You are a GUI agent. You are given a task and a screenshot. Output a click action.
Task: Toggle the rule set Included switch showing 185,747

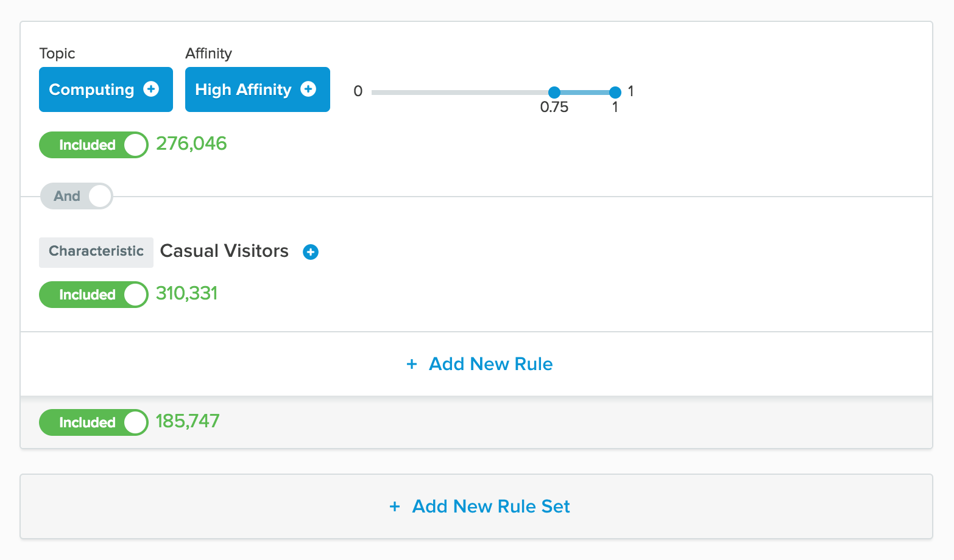tap(94, 422)
